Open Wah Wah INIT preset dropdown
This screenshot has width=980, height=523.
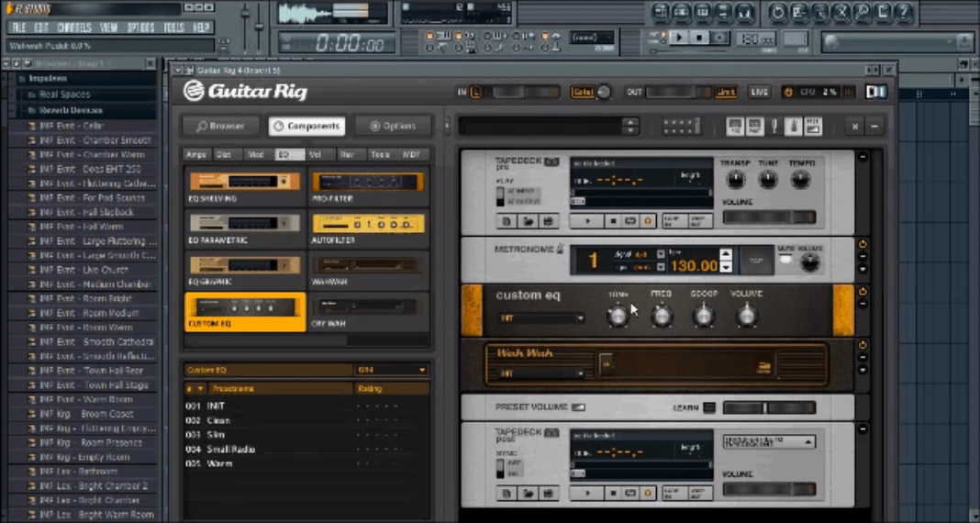click(541, 373)
